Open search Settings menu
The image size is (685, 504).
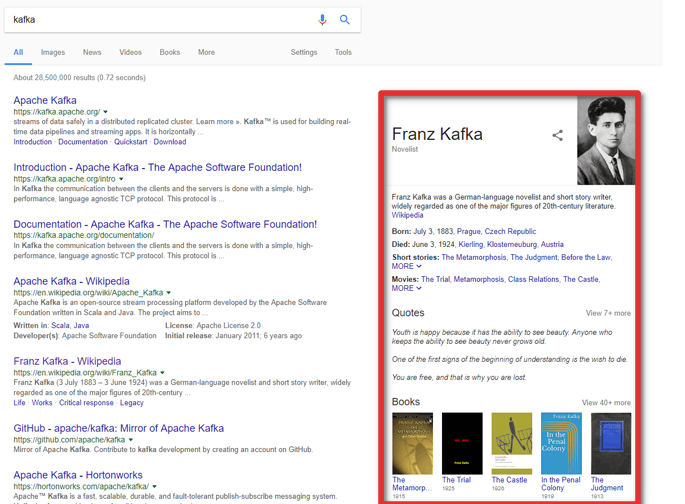[304, 52]
